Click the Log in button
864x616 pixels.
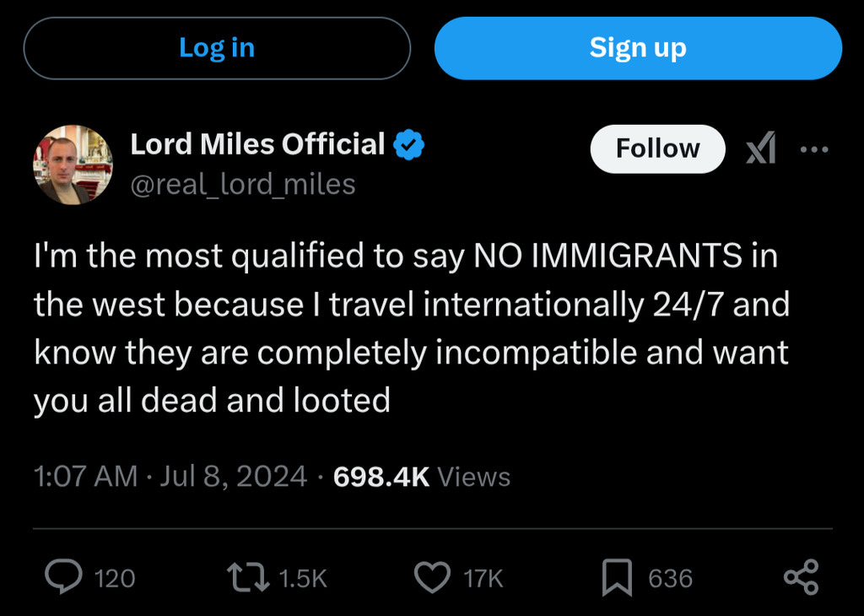point(217,48)
